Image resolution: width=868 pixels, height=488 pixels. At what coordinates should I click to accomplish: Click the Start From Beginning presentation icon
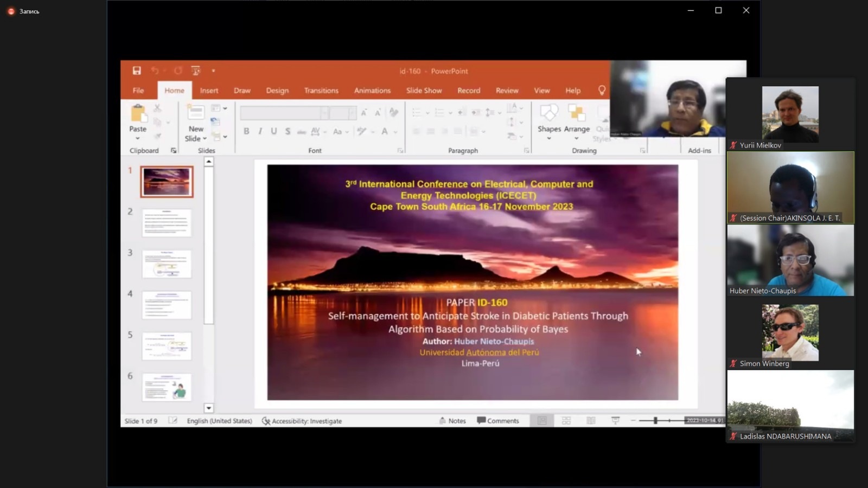[x=196, y=71]
